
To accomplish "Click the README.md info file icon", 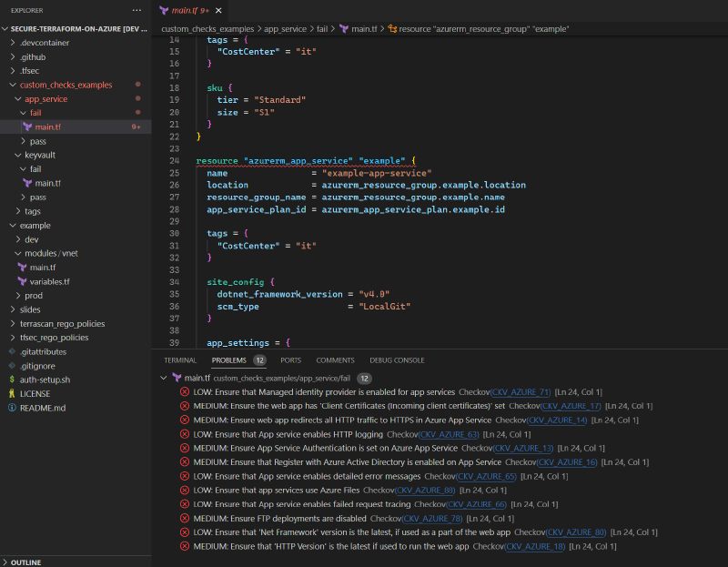I will point(11,408).
